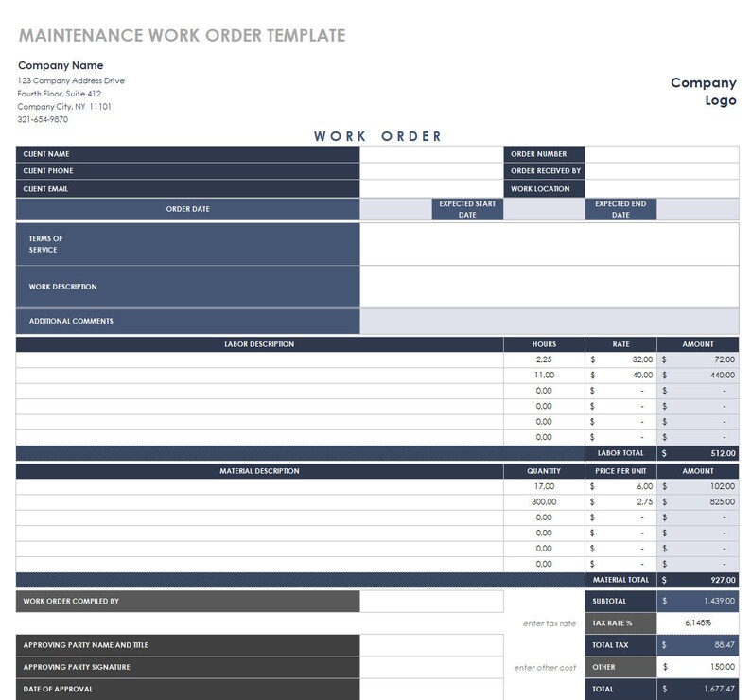Select the Work Order Compiled By field
Screen dimensions: 751x700
point(431,602)
